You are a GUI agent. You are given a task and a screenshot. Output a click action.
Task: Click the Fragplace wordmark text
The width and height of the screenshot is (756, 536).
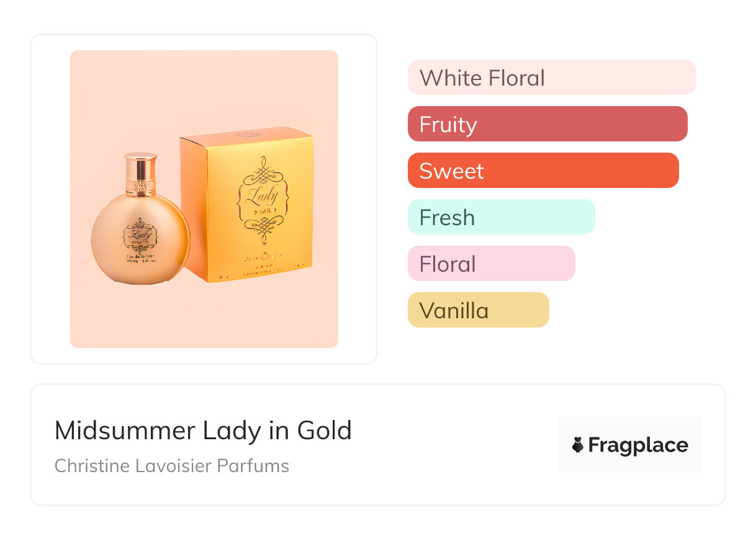(638, 445)
